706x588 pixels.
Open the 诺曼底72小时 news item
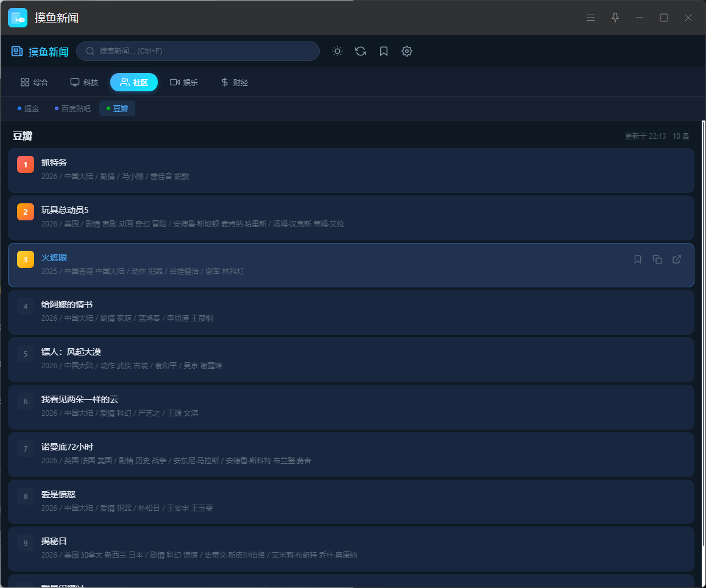(x=351, y=455)
